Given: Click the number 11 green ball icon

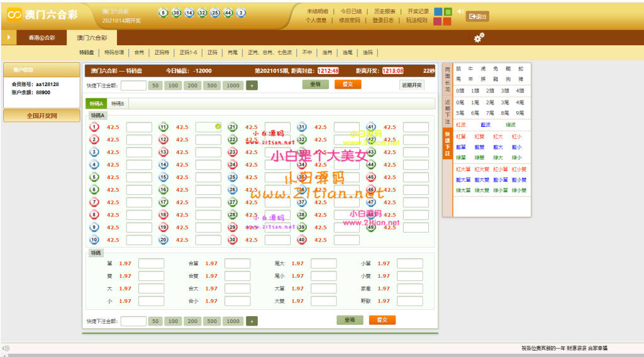Looking at the screenshot, I should (164, 127).
